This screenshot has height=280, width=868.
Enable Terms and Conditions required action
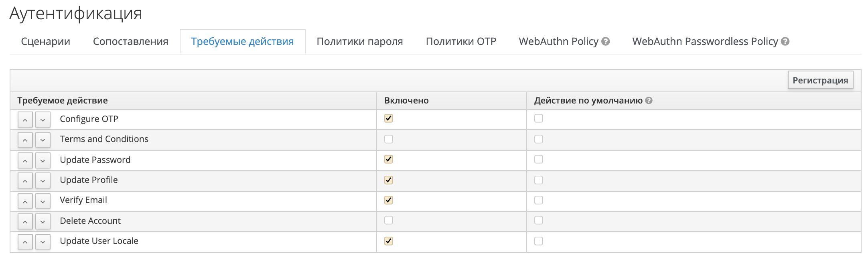click(388, 139)
